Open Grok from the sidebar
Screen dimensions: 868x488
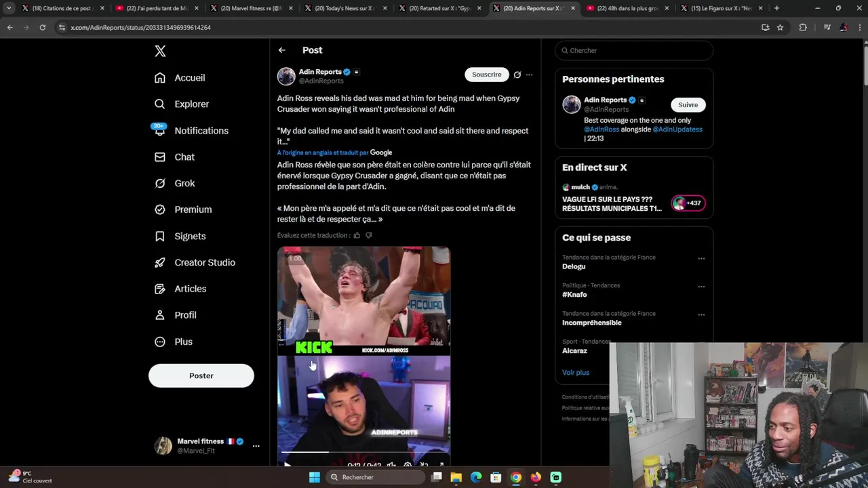174,184
